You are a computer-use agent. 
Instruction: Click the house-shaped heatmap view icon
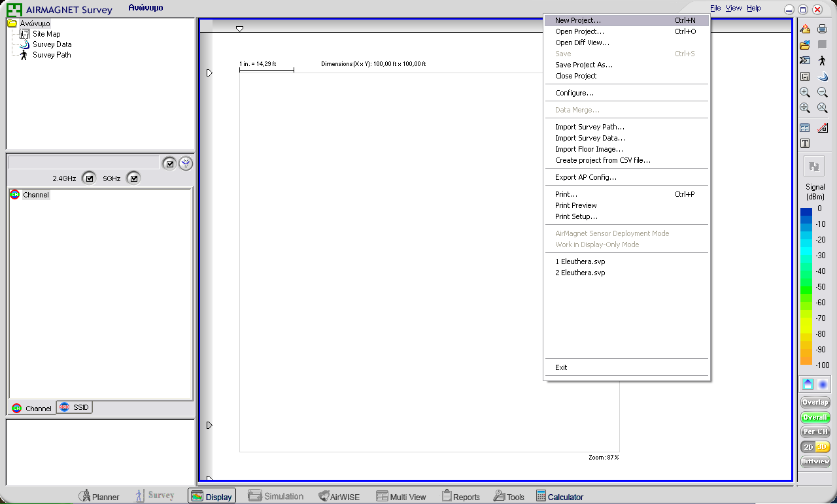tap(808, 384)
